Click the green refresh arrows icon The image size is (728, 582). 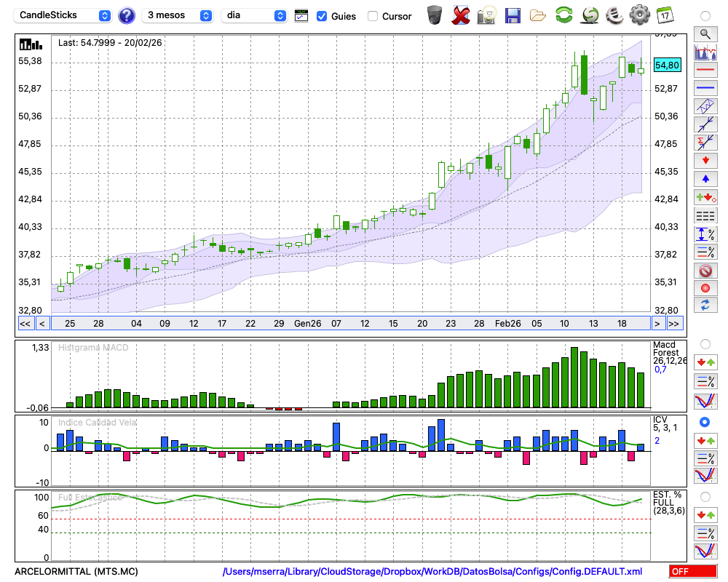[563, 15]
